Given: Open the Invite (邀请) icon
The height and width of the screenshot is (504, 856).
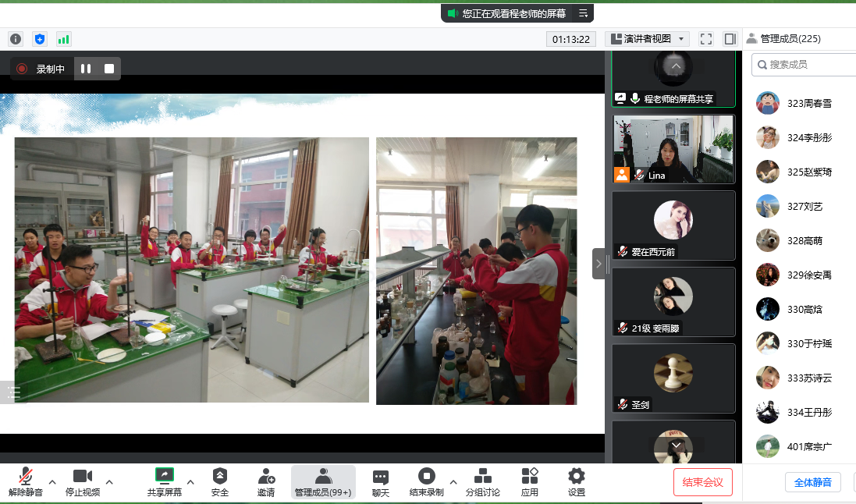Looking at the screenshot, I should pos(266,481).
